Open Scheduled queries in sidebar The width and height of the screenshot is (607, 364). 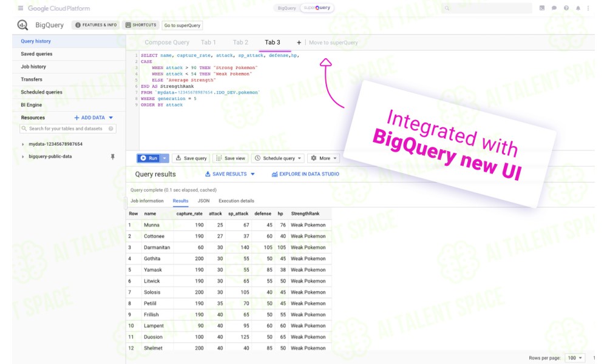click(69, 92)
